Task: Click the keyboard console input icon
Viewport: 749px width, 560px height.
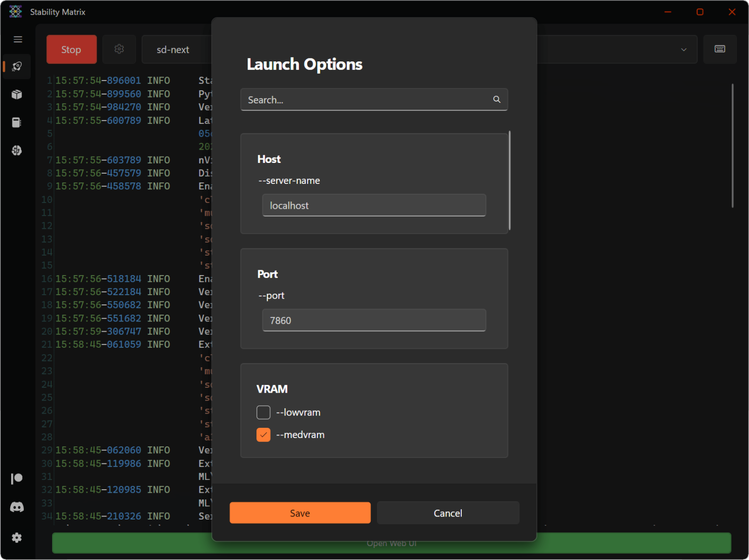Action: point(720,49)
